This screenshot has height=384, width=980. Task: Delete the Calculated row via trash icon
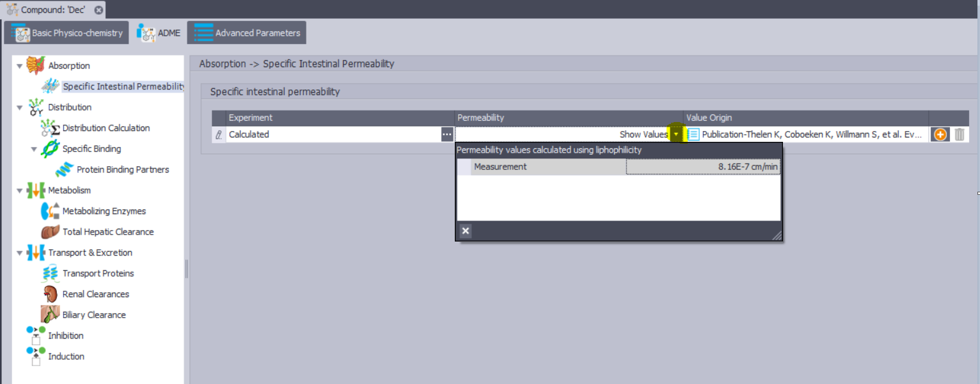960,134
